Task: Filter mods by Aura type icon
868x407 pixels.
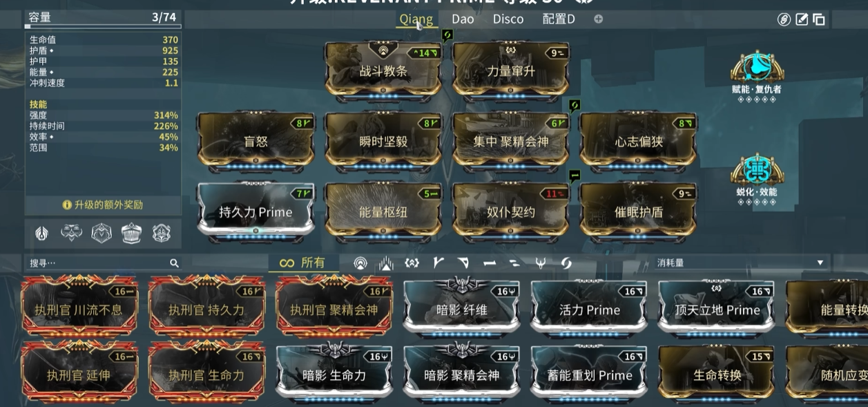Action: (360, 263)
